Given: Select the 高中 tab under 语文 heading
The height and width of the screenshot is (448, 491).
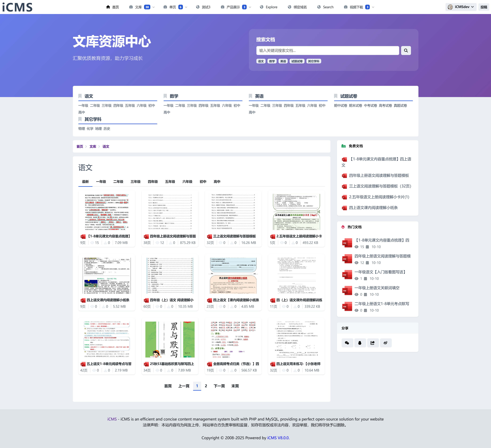Looking at the screenshot, I should click(217, 182).
